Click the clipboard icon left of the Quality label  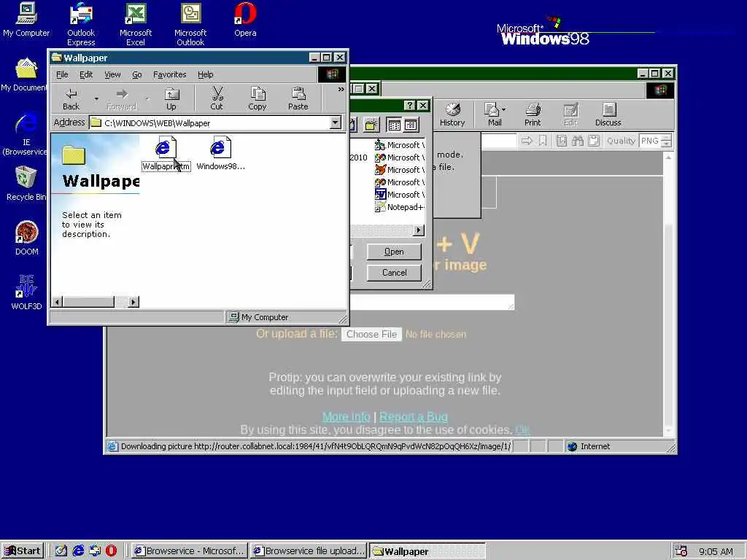pyautogui.click(x=594, y=141)
